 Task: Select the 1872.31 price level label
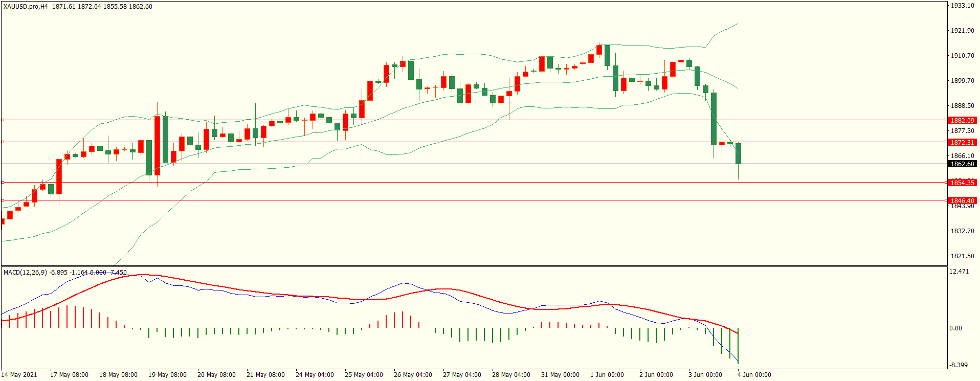962,142
